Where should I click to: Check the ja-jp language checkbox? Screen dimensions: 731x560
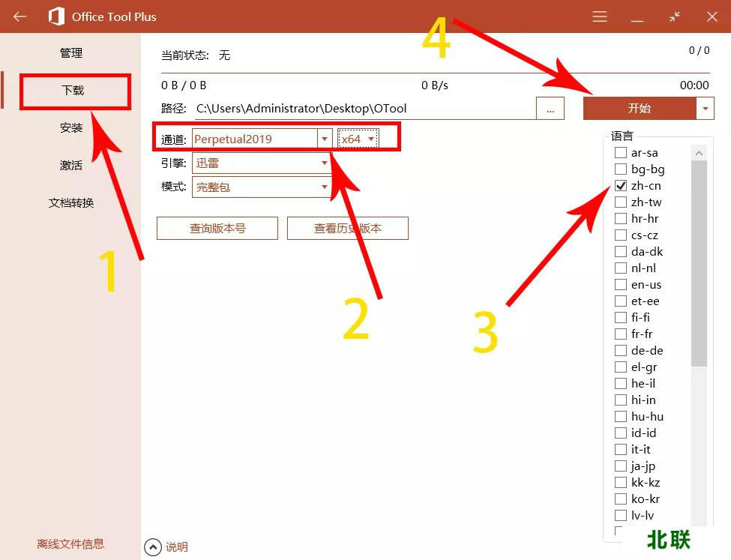[621, 466]
